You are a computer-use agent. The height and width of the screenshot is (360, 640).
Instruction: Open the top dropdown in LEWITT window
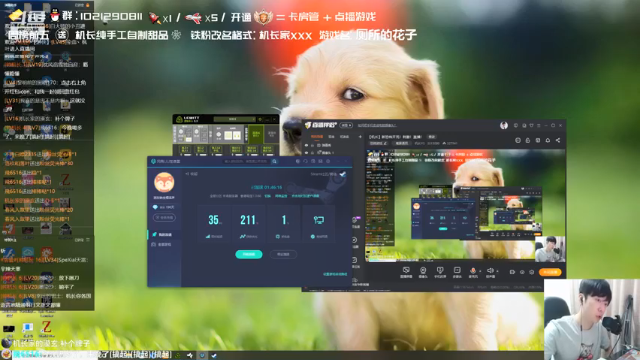click(235, 119)
